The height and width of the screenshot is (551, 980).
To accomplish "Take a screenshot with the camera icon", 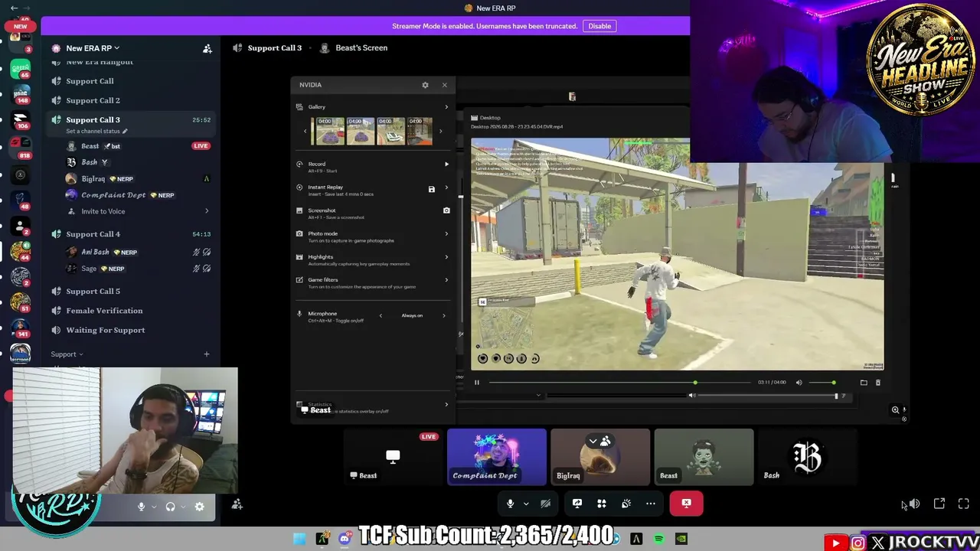I will point(446,210).
